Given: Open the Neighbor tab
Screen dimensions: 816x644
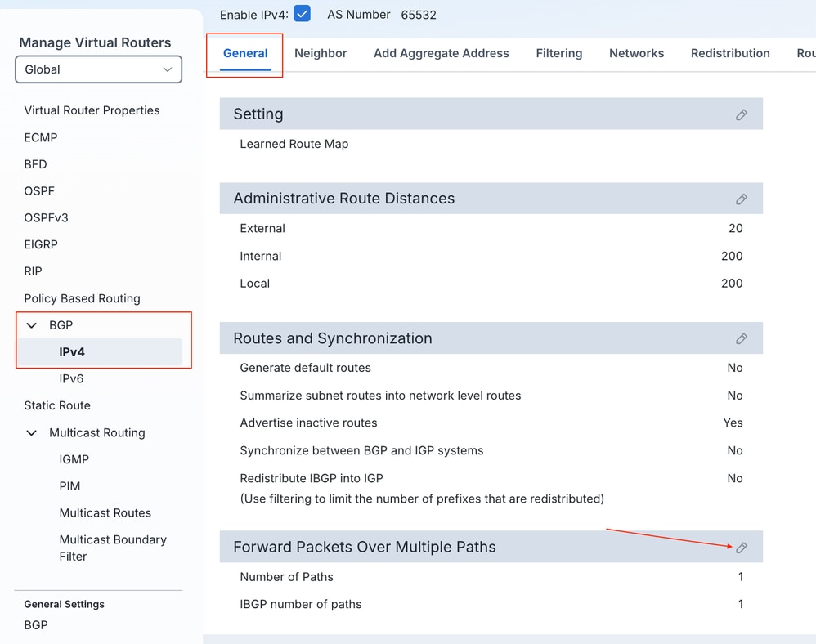Looking at the screenshot, I should pos(321,53).
